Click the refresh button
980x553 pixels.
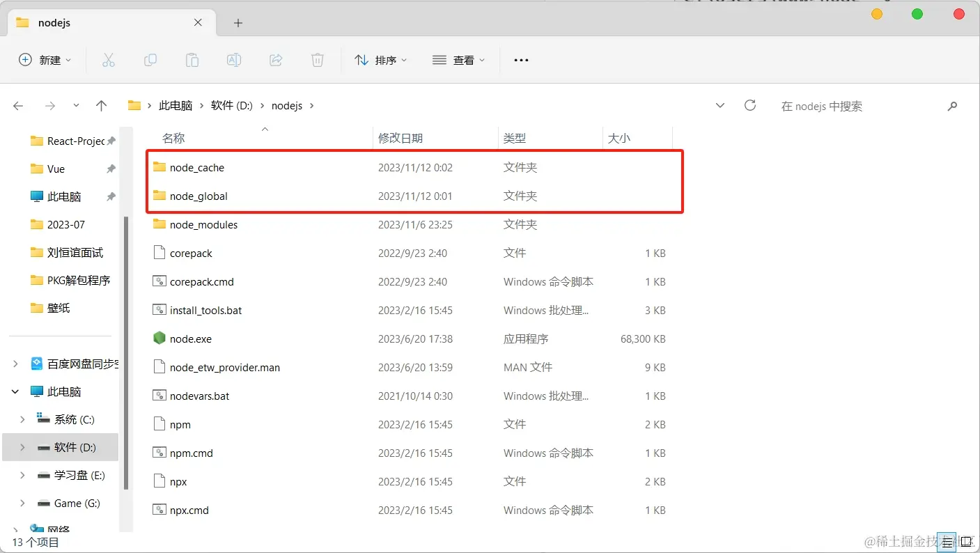click(750, 105)
